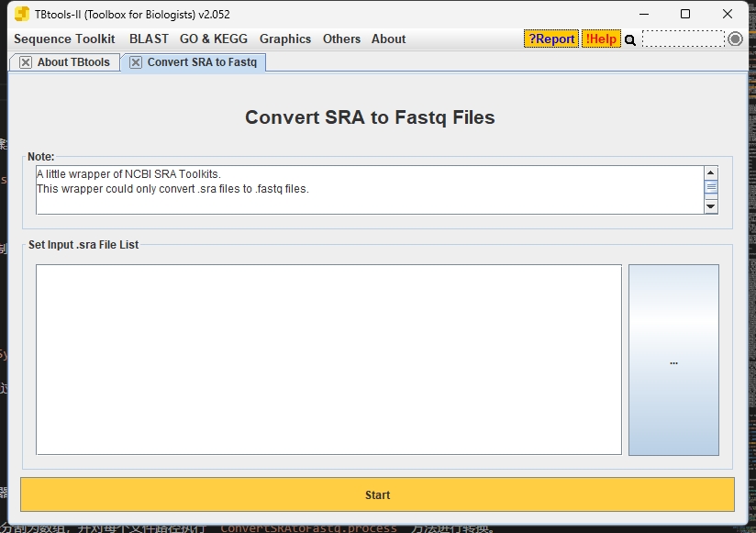Switch to the About TBtools tab
Image resolution: width=756 pixels, height=533 pixels.
pyautogui.click(x=73, y=62)
